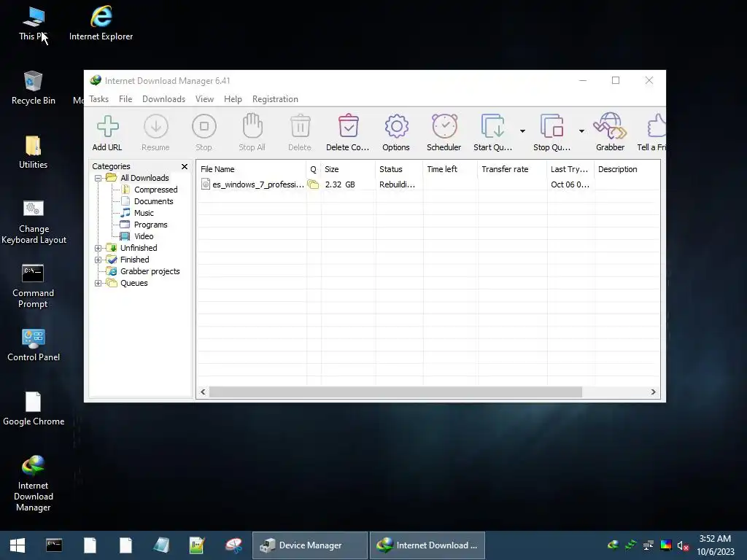Sort by the Description column header

click(x=627, y=169)
